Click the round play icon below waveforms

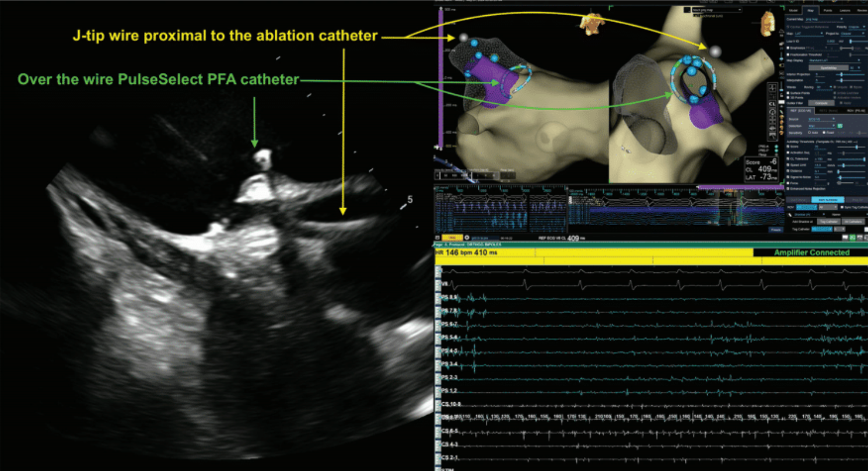coord(467,238)
